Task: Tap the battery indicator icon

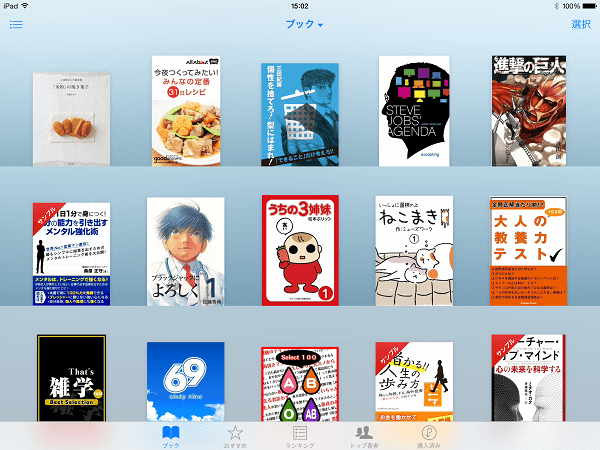Action: pyautogui.click(x=589, y=6)
